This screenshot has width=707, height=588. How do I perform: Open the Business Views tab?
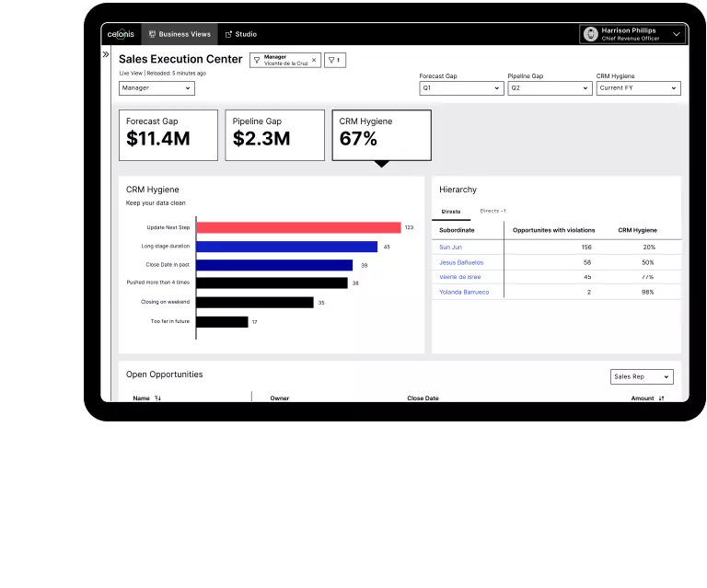pyautogui.click(x=180, y=34)
